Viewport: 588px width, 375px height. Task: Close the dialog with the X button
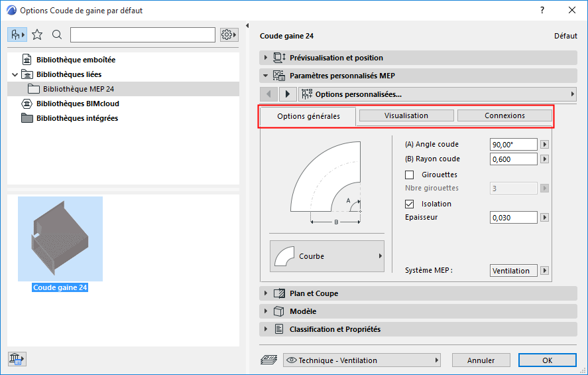572,10
